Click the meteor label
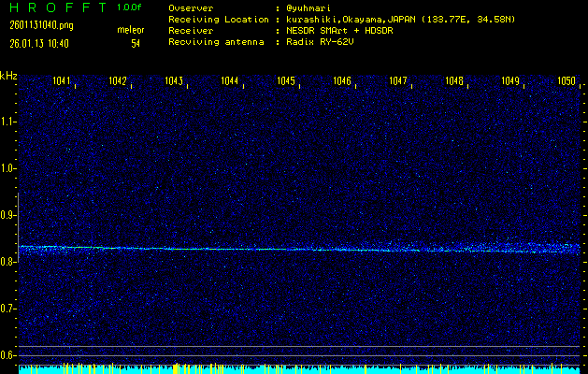The width and height of the screenshot is (588, 374). point(130,31)
